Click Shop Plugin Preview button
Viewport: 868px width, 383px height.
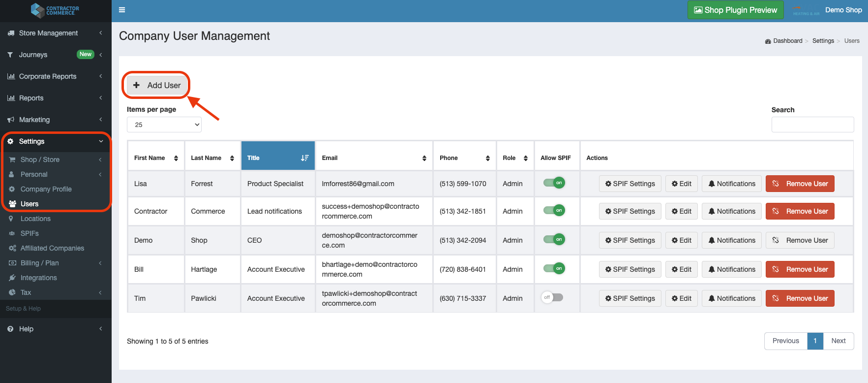click(x=735, y=10)
